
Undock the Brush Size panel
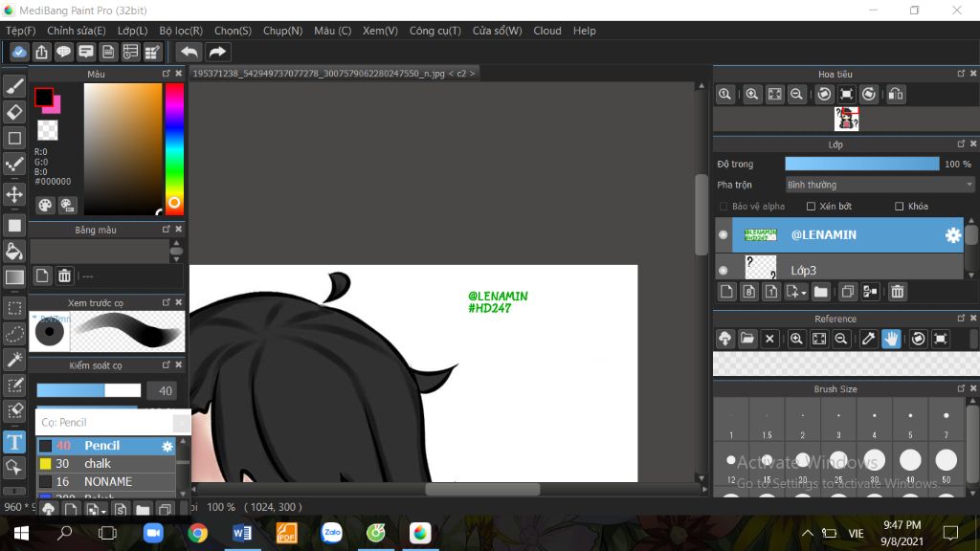[x=961, y=388]
